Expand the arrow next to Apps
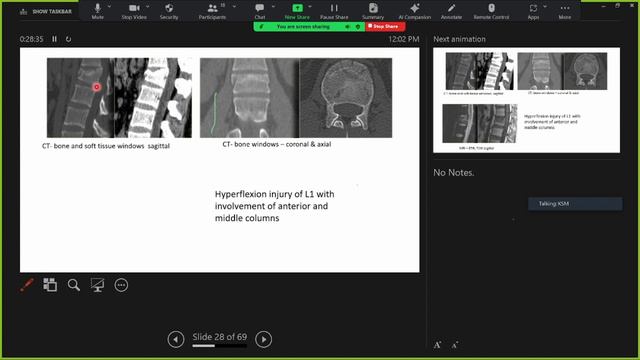The width and height of the screenshot is (640, 360). pos(545,7)
